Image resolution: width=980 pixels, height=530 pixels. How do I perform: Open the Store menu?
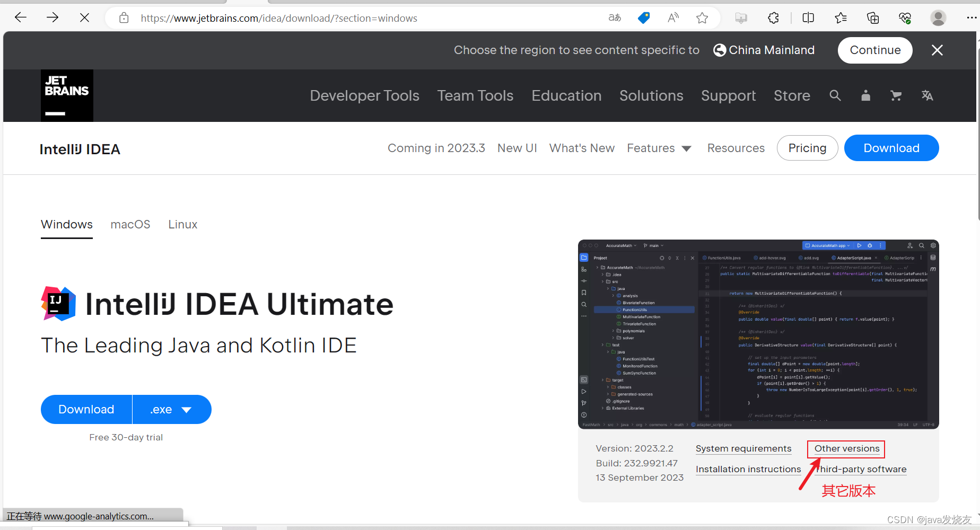792,95
